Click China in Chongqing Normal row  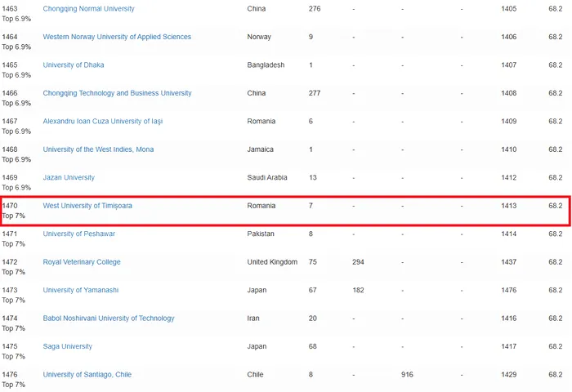[256, 9]
